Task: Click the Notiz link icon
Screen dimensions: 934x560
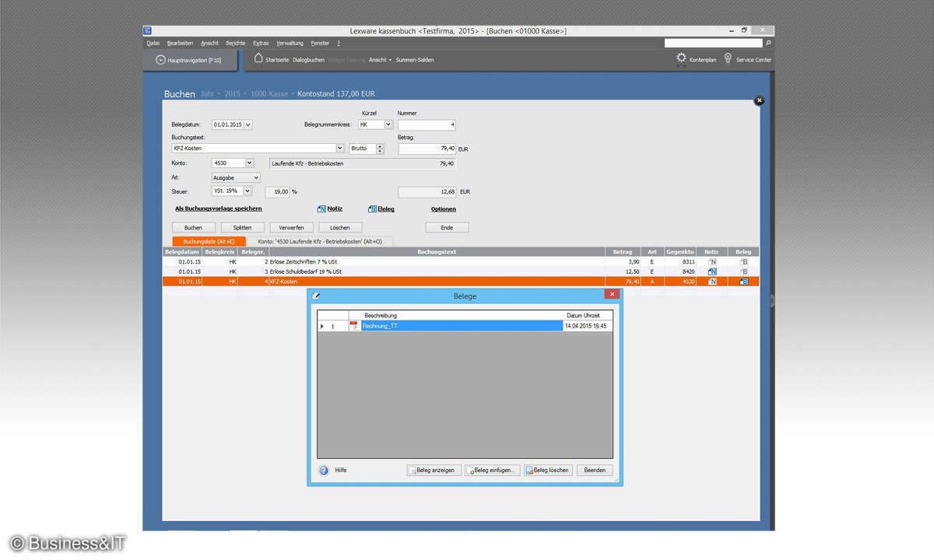Action: (321, 208)
